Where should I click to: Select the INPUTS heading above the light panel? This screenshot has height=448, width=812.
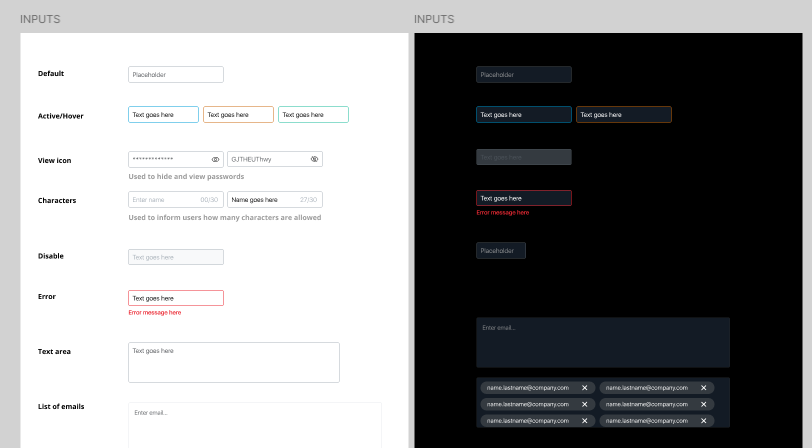40,19
